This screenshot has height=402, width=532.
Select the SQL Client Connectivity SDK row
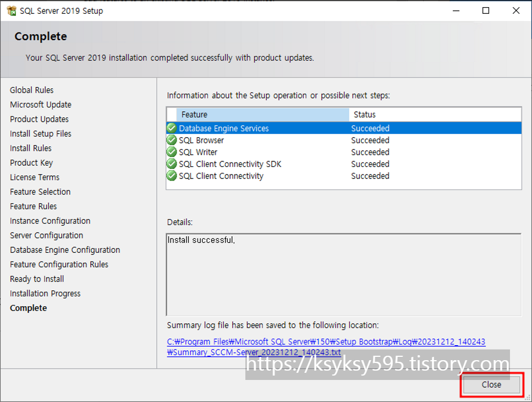click(x=344, y=164)
